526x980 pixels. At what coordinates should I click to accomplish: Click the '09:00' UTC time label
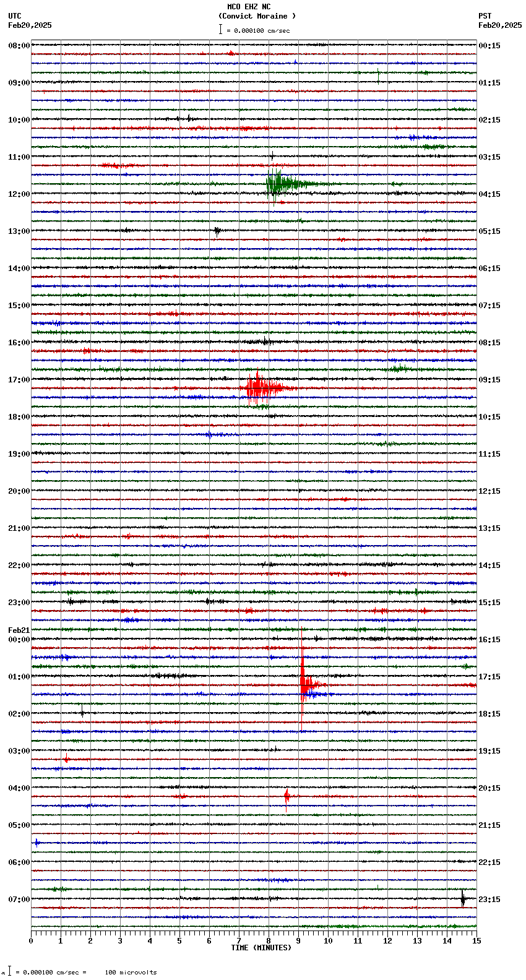coord(19,83)
